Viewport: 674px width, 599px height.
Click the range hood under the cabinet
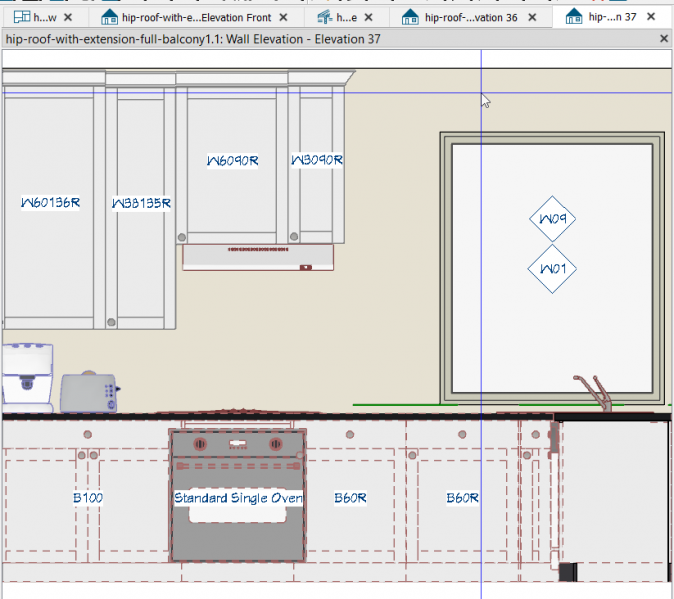pos(258,257)
